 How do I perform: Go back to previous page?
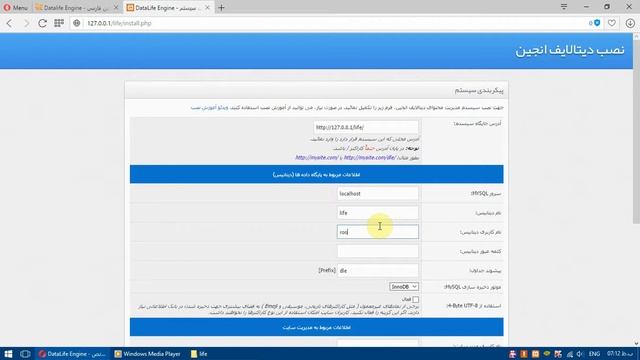[9, 23]
